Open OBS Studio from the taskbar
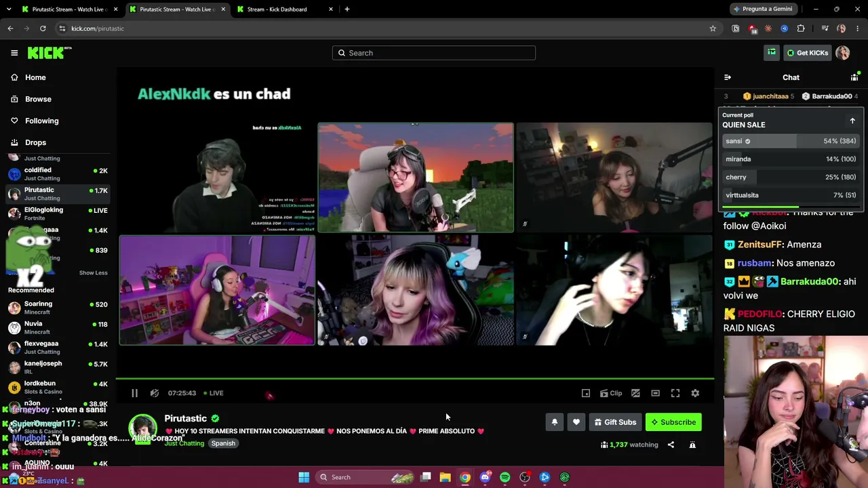 point(525,477)
